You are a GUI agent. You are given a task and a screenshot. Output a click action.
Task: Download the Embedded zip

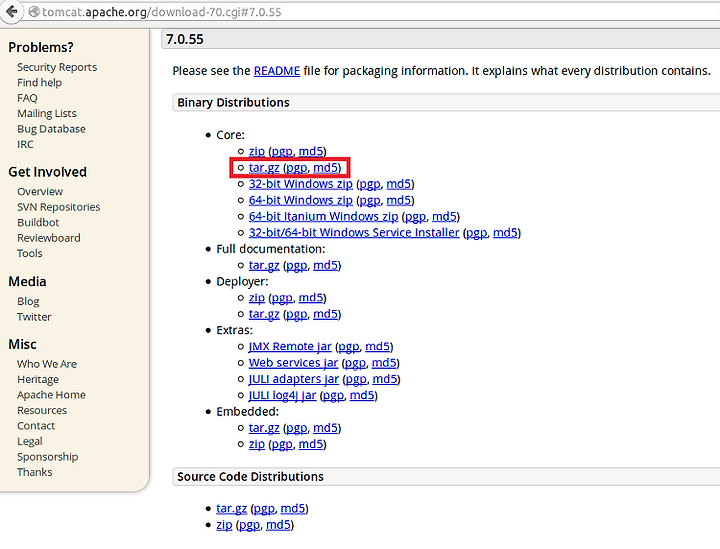point(257,444)
